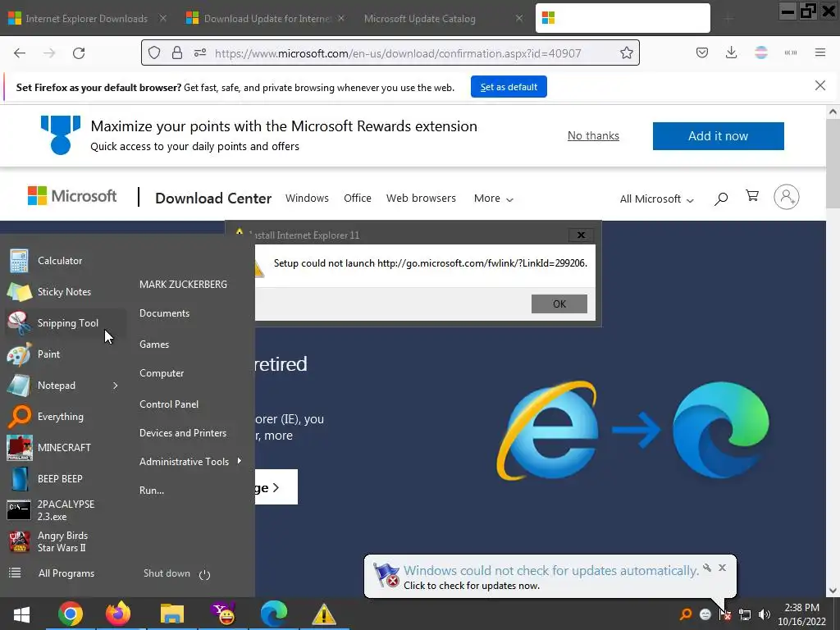Close the Microsoft Update Catalog tab
The width and height of the screenshot is (840, 630).
click(x=518, y=18)
